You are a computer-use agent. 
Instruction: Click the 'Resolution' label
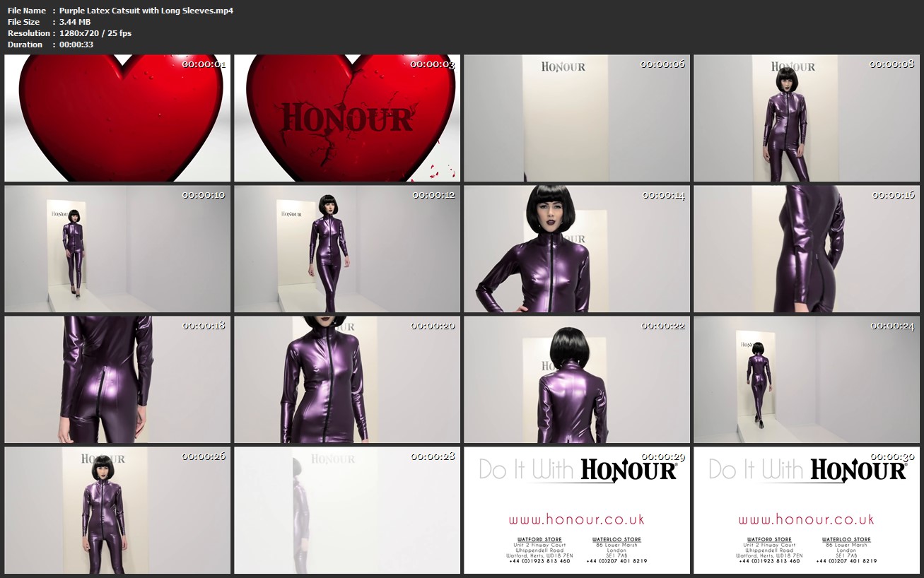[x=28, y=33]
